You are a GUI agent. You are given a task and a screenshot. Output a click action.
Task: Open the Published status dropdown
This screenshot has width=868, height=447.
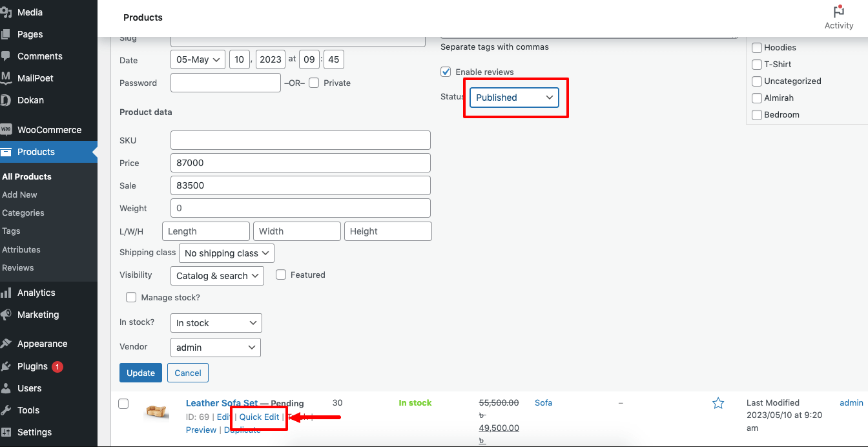tap(515, 97)
